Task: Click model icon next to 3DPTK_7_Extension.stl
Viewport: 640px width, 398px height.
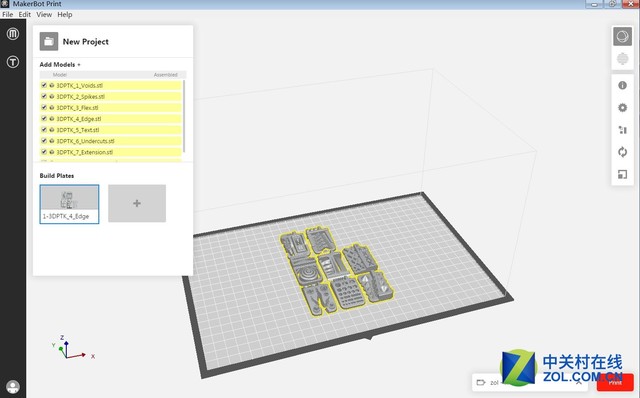Action: [x=52, y=152]
